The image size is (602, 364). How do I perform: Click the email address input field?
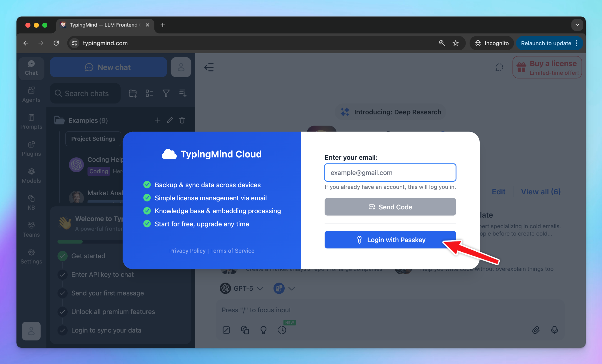point(390,173)
